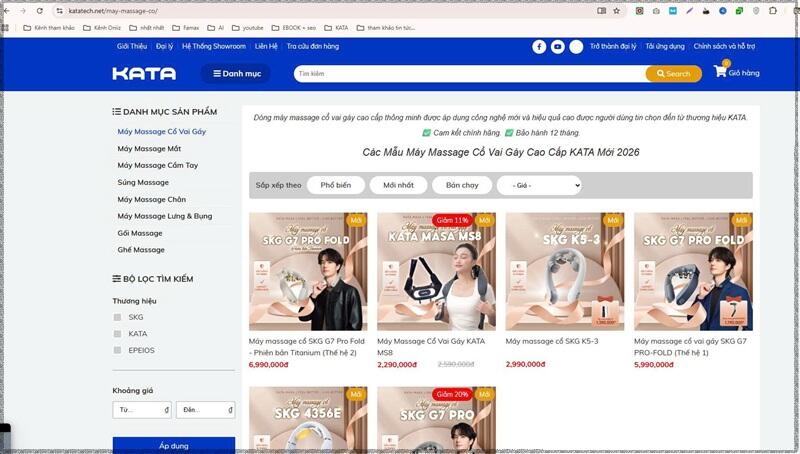Open the SKG K5-3 product image
The image size is (800, 454).
(565, 271)
